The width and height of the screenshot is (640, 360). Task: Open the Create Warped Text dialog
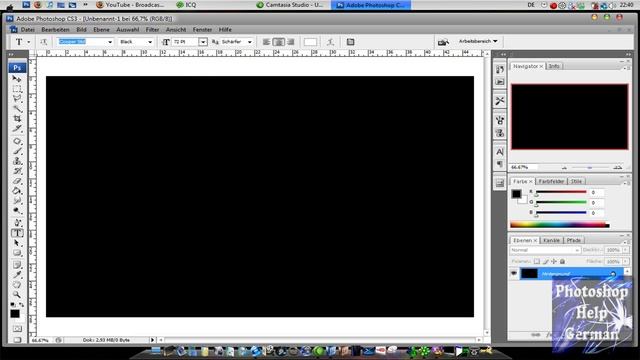330,42
